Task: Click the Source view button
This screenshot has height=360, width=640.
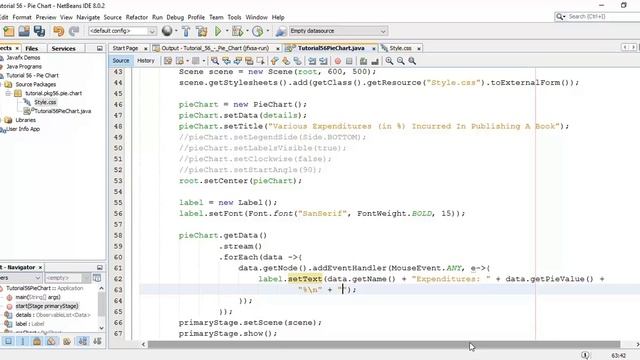Action: click(121, 61)
